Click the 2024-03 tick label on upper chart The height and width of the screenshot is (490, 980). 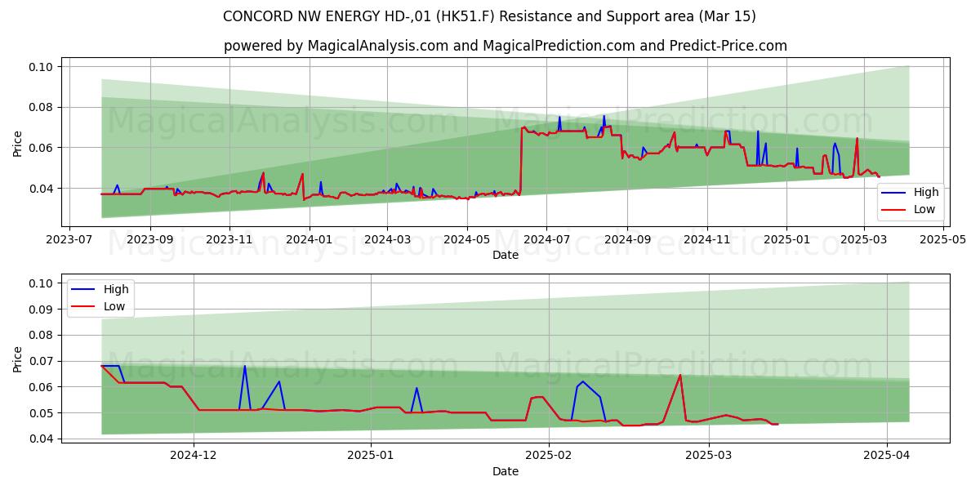pyautogui.click(x=386, y=239)
